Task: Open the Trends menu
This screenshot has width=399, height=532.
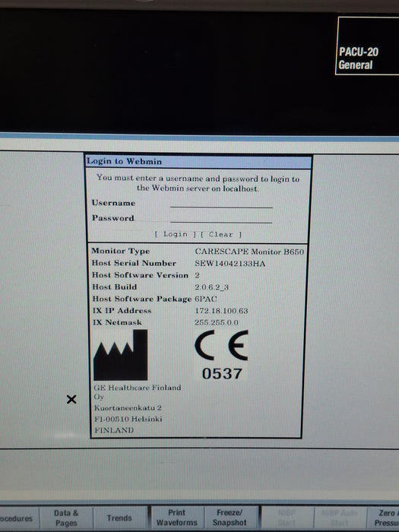Action: point(119,518)
